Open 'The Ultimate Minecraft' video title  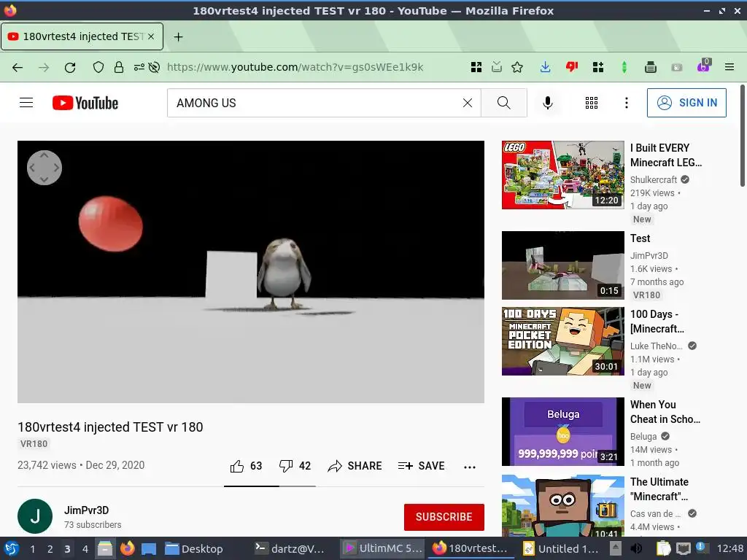click(659, 489)
